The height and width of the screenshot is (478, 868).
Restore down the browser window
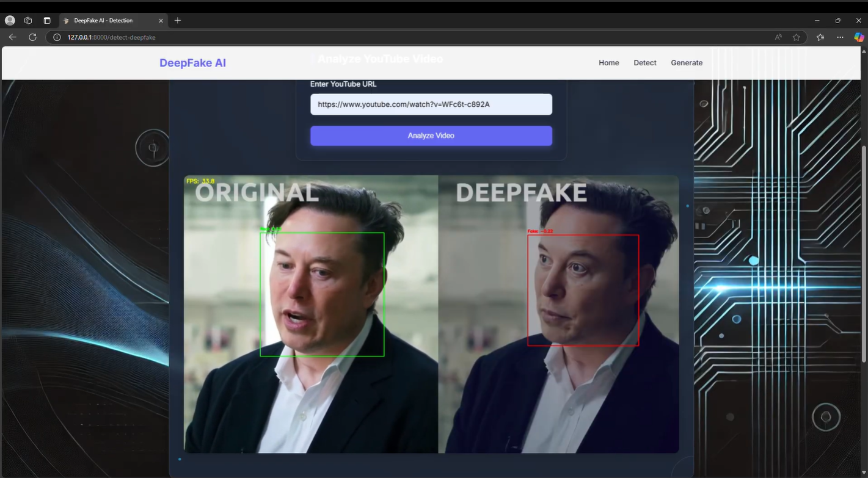coord(837,20)
